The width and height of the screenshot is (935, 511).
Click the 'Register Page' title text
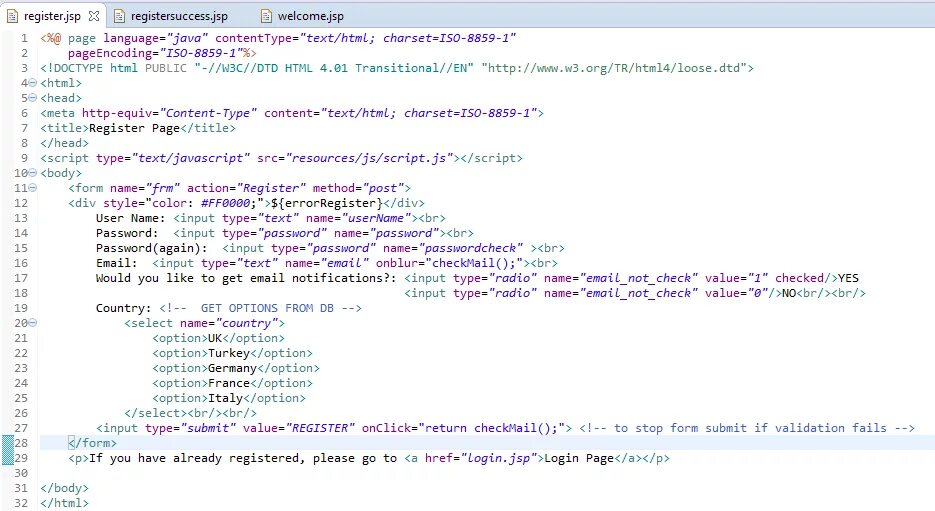tap(134, 128)
